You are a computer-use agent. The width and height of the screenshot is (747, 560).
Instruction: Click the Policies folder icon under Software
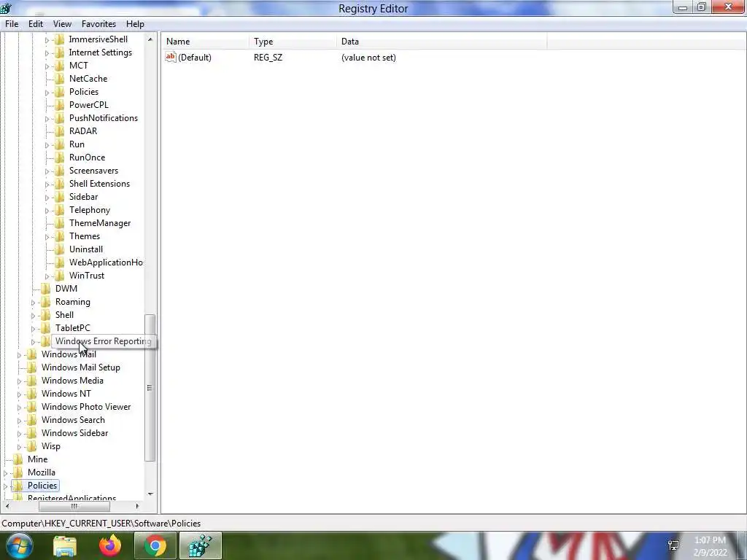18,485
